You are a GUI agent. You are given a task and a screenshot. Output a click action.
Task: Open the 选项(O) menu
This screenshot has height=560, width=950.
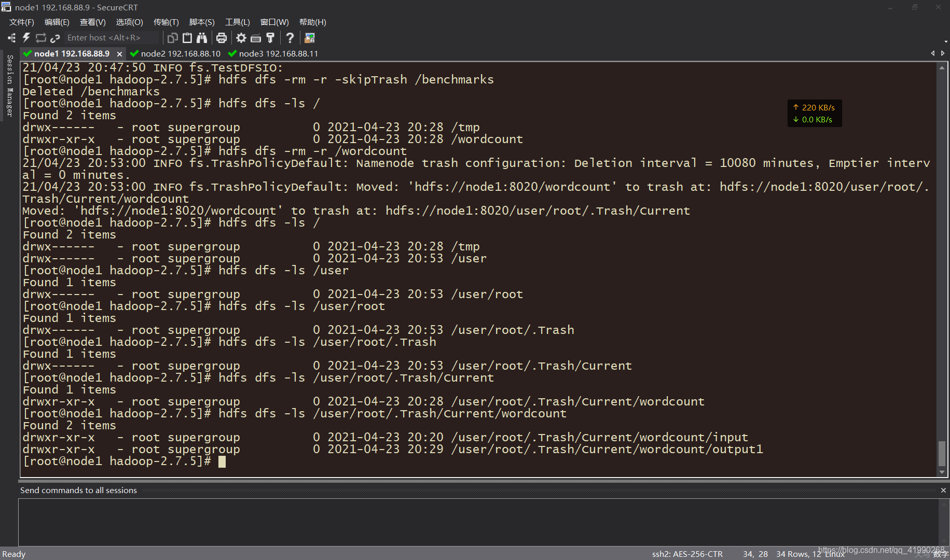129,22
